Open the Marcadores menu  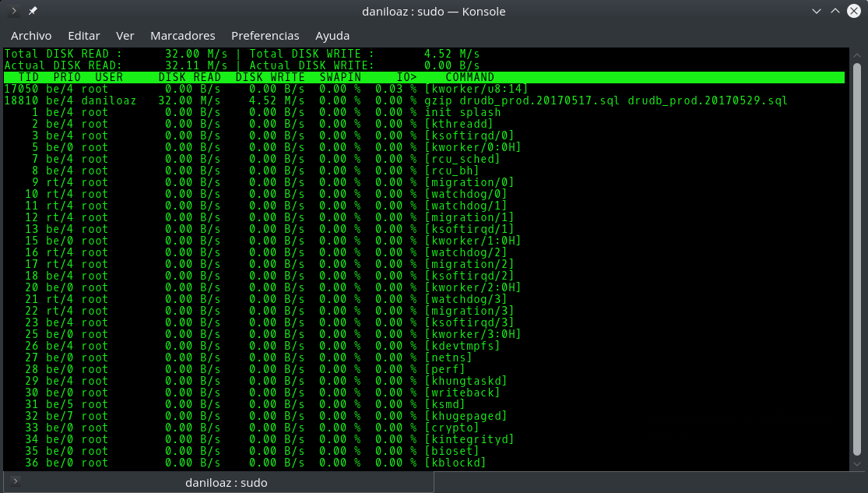[x=182, y=36]
